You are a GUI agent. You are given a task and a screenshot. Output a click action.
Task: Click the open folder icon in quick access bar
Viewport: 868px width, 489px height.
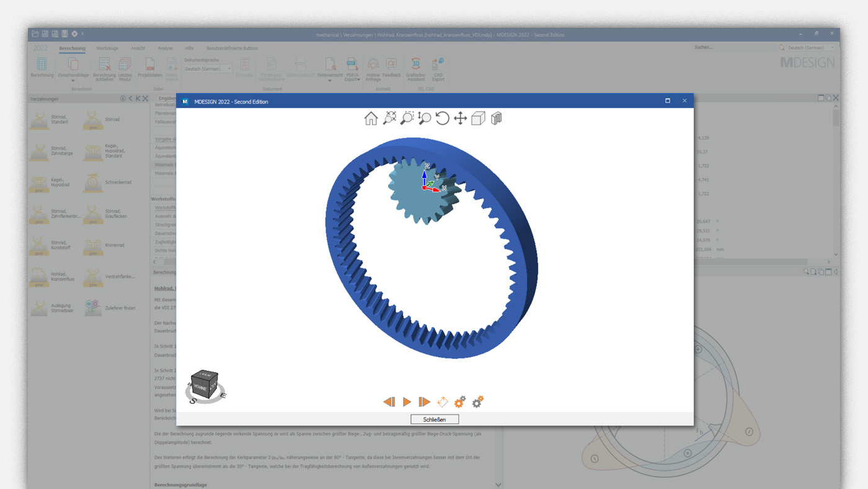(35, 34)
